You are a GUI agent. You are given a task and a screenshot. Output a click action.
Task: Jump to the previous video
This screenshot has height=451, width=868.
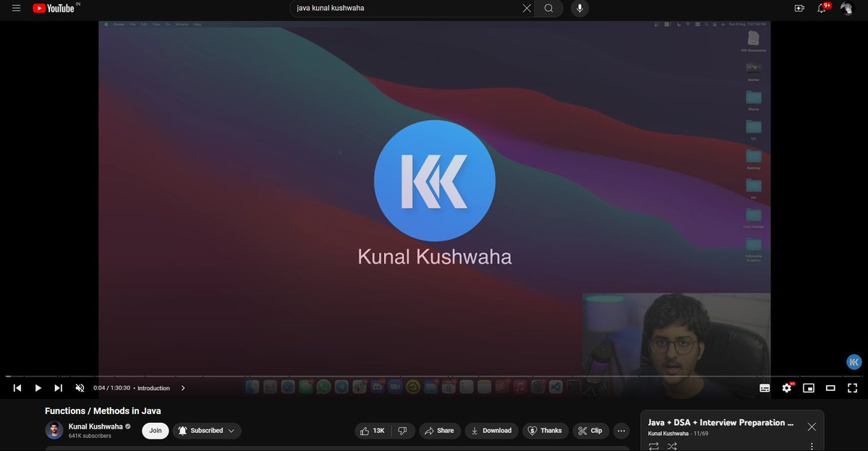pos(17,388)
